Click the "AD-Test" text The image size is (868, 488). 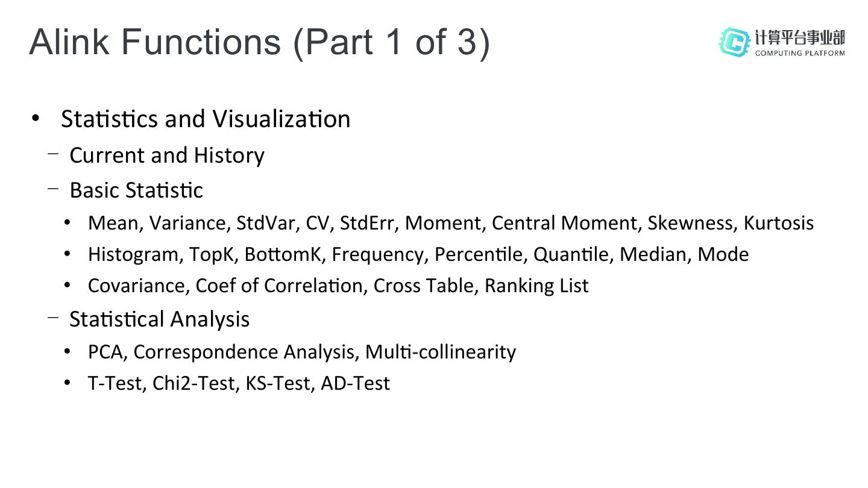pyautogui.click(x=355, y=383)
